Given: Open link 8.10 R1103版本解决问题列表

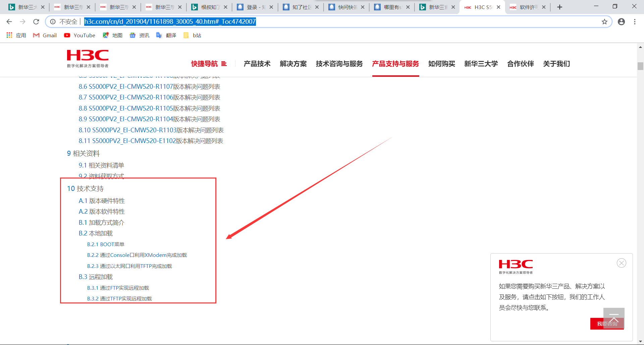Looking at the screenshot, I should point(151,130).
